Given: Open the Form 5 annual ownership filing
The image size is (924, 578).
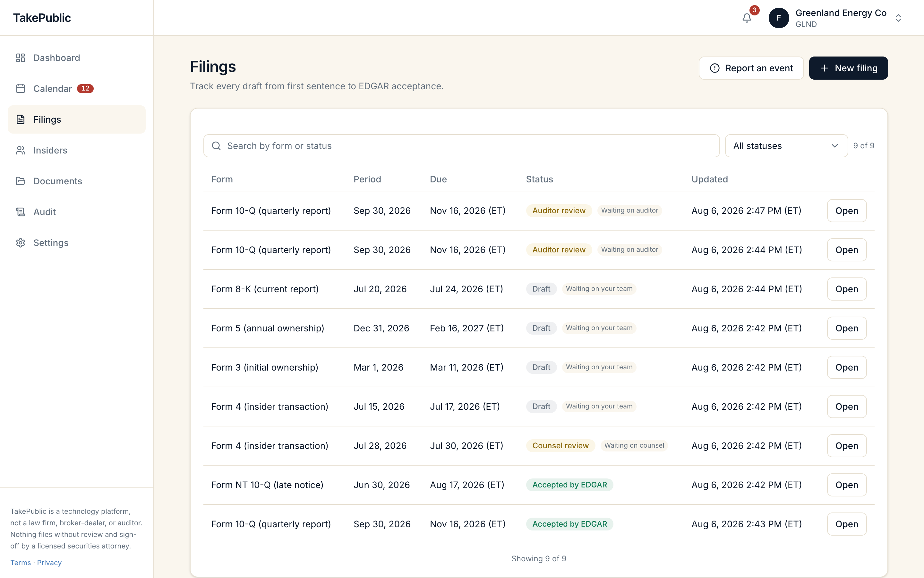Looking at the screenshot, I should (x=846, y=328).
